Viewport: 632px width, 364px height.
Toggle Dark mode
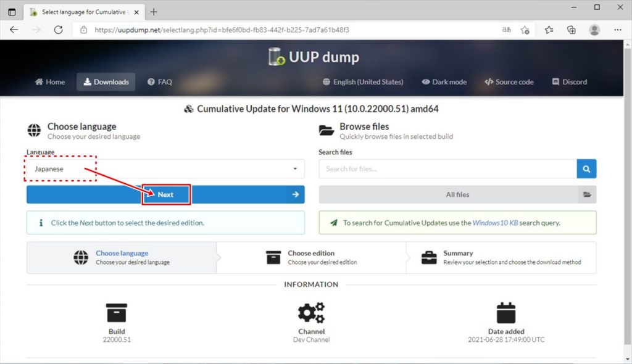[x=444, y=82]
